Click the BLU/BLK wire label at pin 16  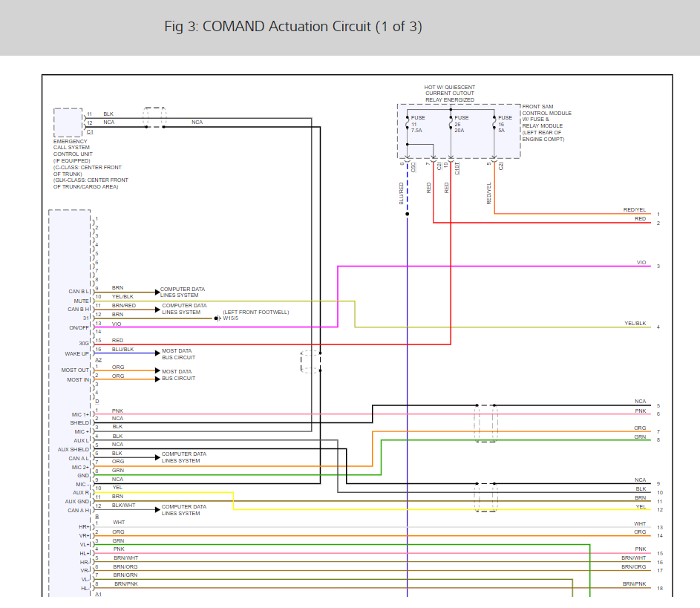click(x=122, y=350)
